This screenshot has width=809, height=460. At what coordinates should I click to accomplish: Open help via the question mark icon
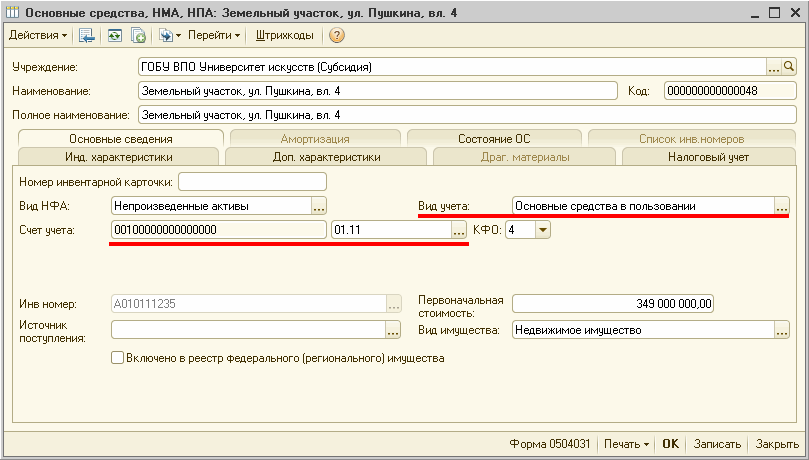(337, 35)
